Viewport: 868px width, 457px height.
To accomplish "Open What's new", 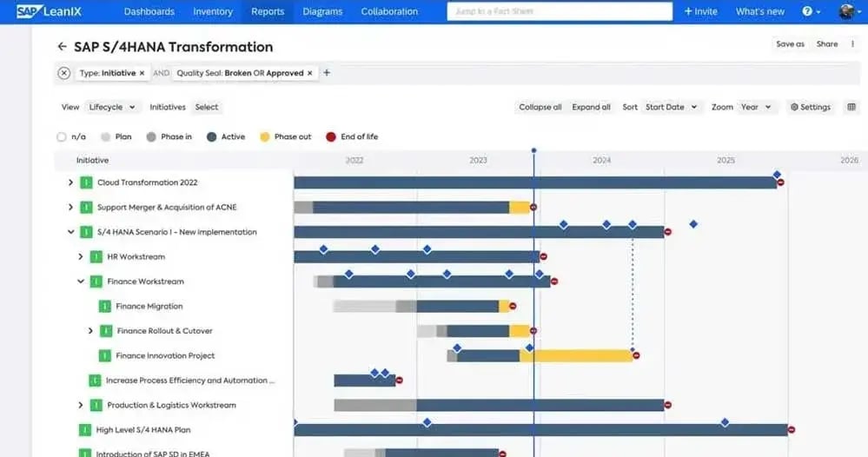I will (759, 11).
